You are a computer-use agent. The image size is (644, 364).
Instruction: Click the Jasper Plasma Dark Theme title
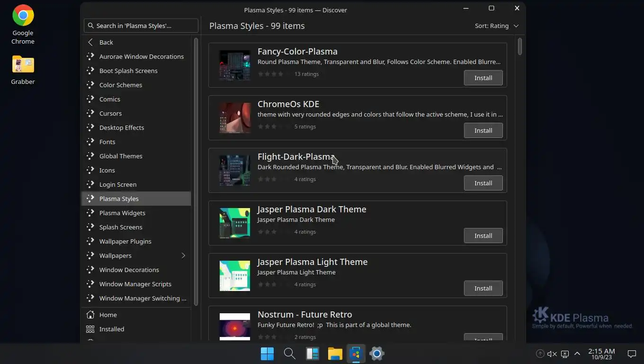312,209
